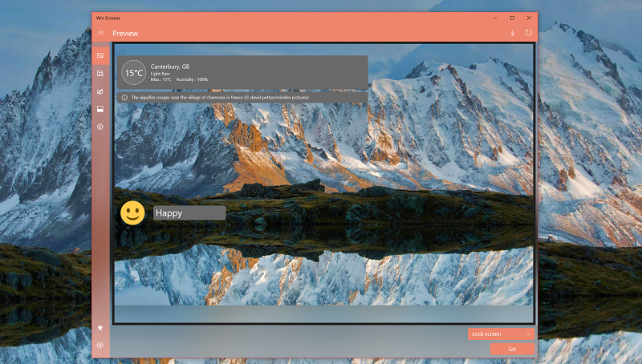Open the second sidebar layout icon

(100, 74)
